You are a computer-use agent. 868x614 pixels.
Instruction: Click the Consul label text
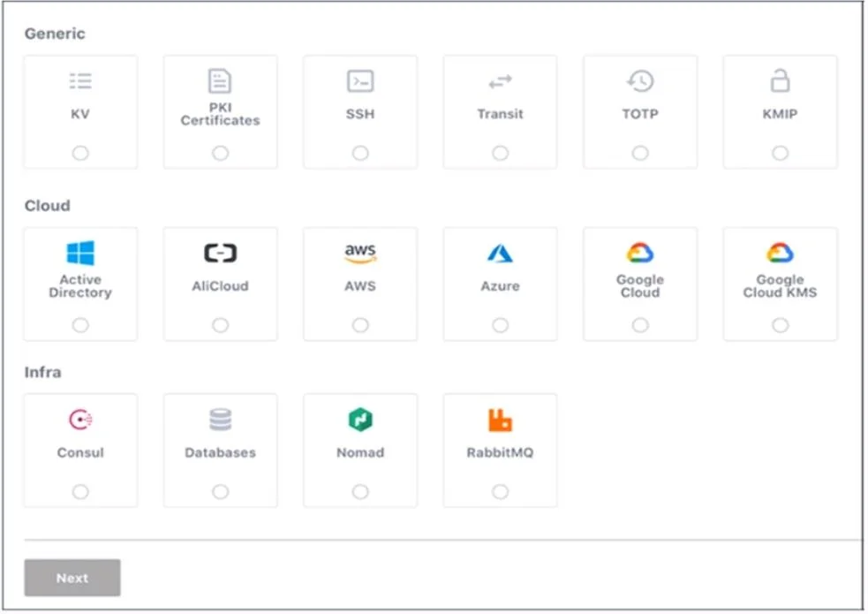(81, 453)
